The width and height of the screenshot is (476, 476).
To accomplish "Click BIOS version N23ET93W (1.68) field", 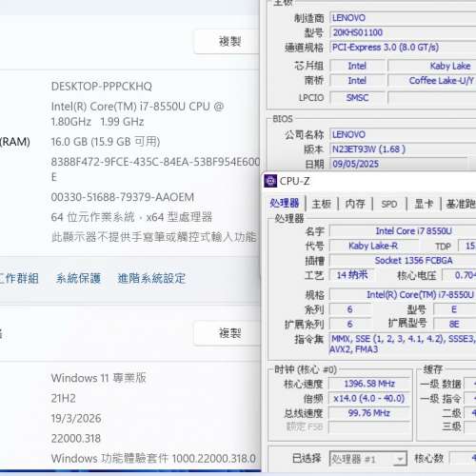I will (403, 149).
